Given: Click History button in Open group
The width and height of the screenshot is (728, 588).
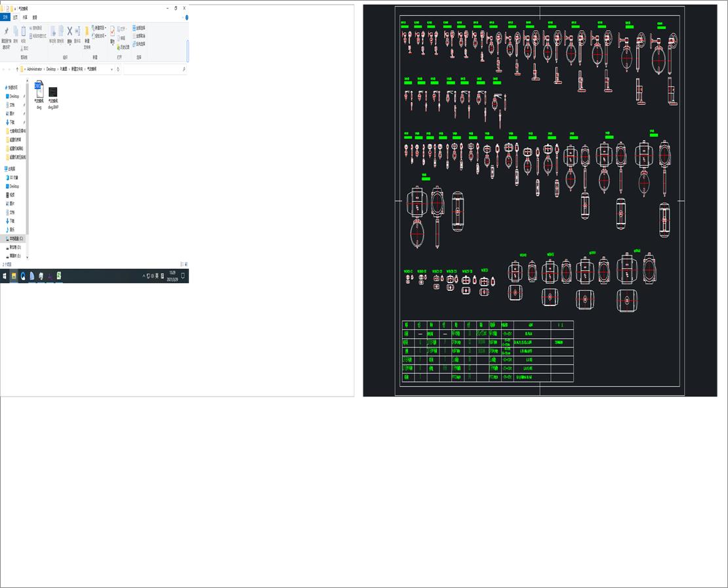Looking at the screenshot, I should (x=123, y=47).
